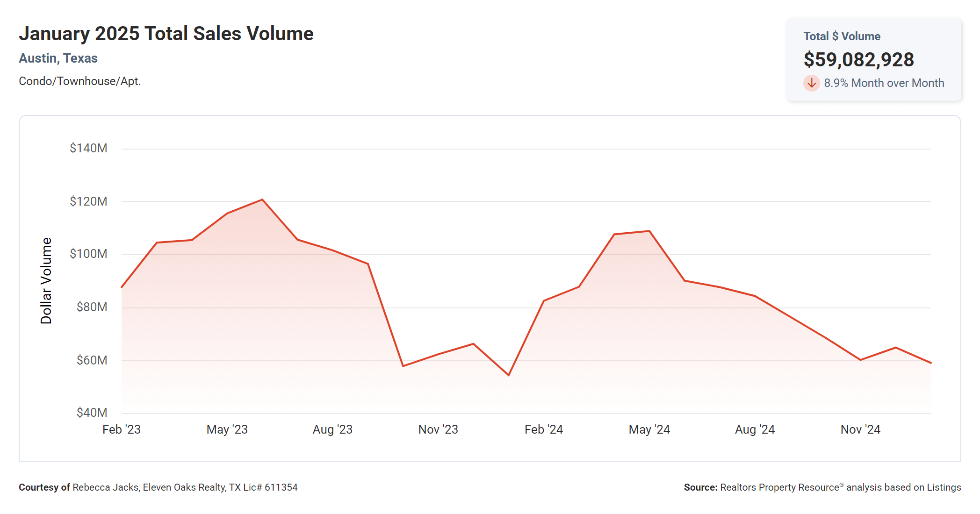This screenshot has width=980, height=514.
Task: Click the Feb '24 x-axis label
Action: pyautogui.click(x=544, y=429)
